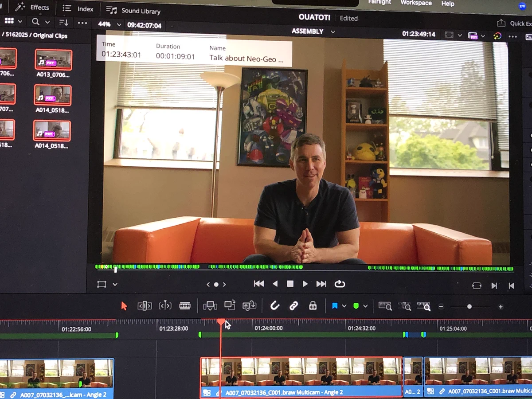532x399 pixels.
Task: Click the Overwrite Clip icon
Action: pyautogui.click(x=230, y=305)
